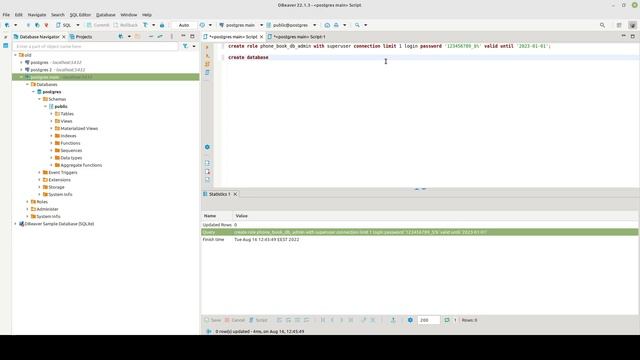Image resolution: width=640 pixels, height=360 pixels.
Task: Click the Commit toolbar button
Action: [98, 25]
